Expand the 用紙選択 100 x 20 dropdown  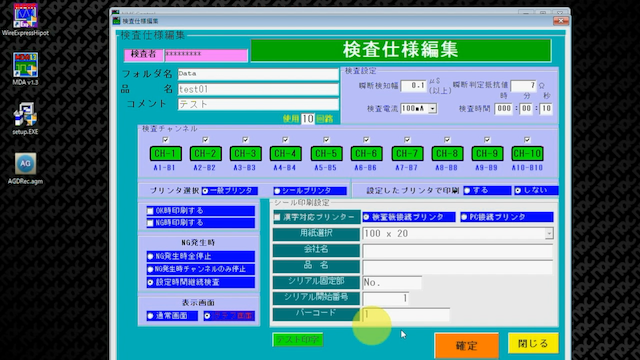pos(549,233)
